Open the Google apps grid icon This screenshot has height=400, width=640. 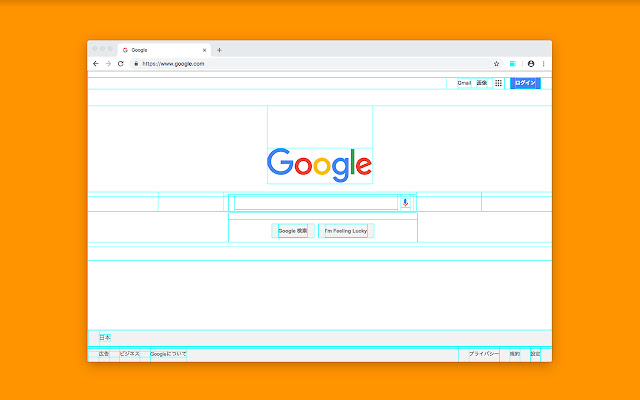498,83
